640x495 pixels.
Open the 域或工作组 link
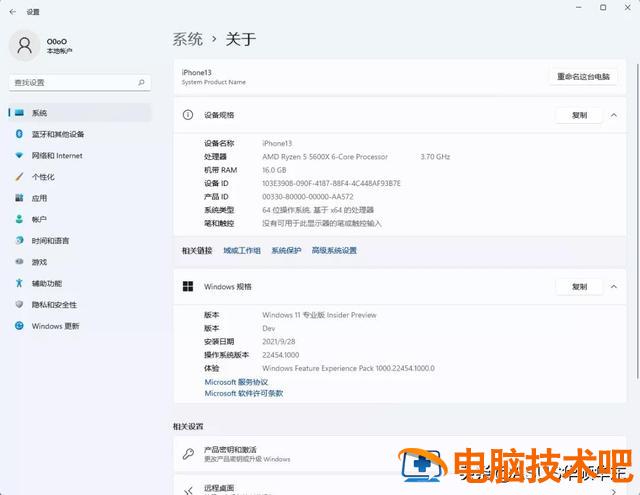coord(242,251)
